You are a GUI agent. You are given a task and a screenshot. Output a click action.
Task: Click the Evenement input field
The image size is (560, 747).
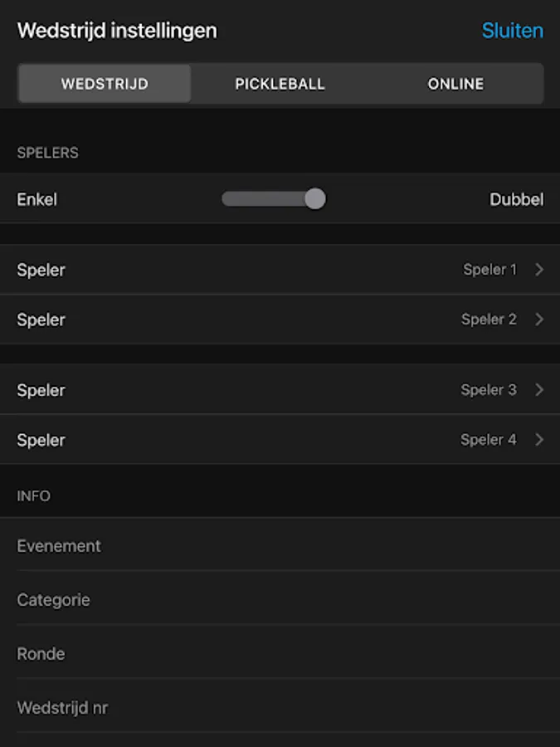point(280,546)
